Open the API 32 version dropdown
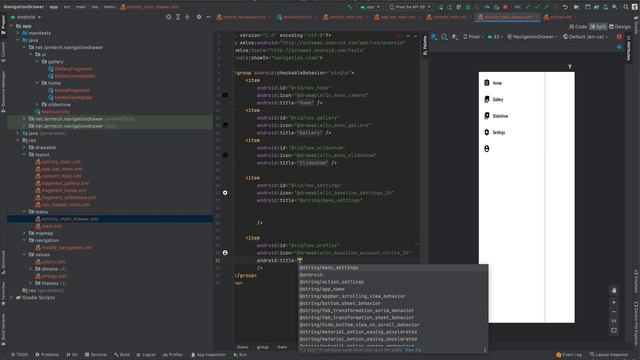The width and height of the screenshot is (640, 360). tap(496, 37)
